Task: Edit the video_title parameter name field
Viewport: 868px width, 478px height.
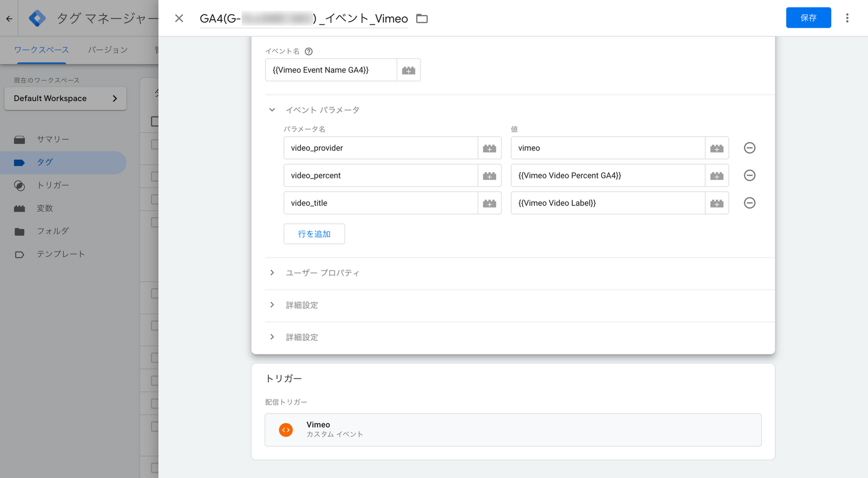Action: [380, 203]
